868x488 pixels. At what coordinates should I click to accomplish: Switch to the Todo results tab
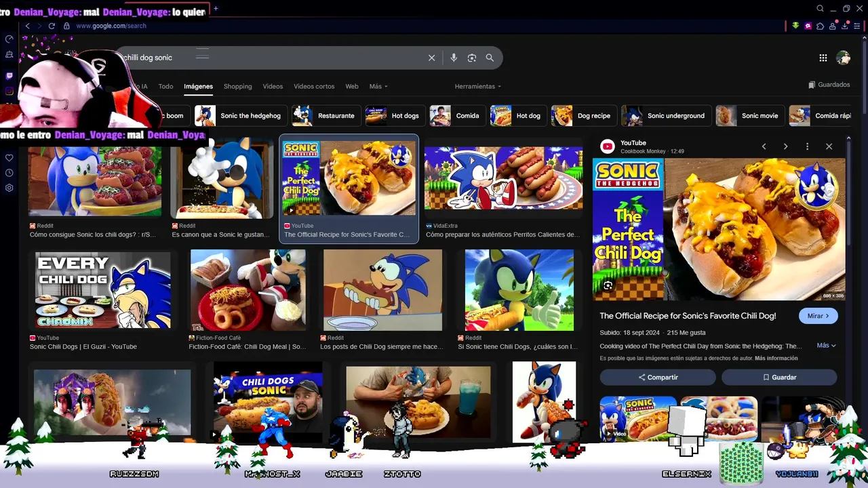point(165,86)
